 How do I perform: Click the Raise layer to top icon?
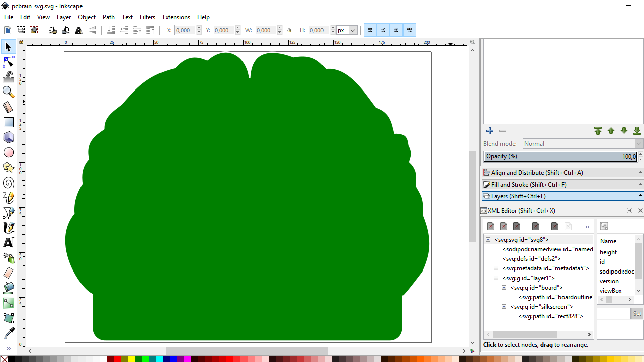pos(598,130)
